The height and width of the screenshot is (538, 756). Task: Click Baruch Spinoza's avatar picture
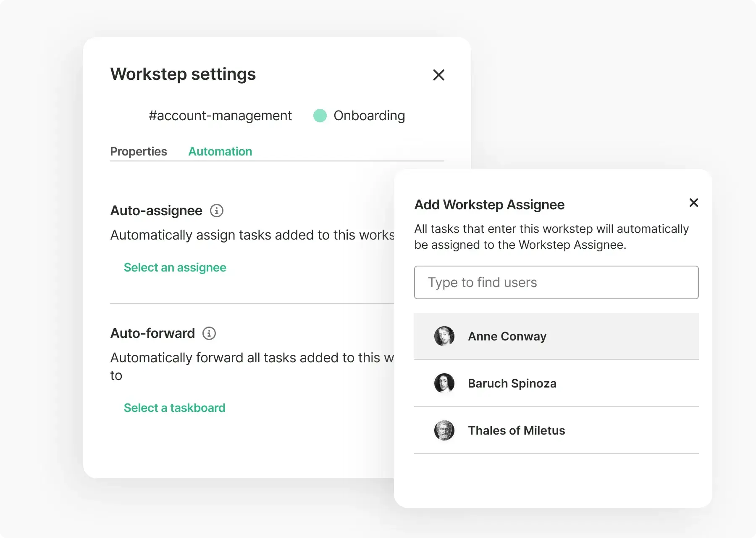444,383
